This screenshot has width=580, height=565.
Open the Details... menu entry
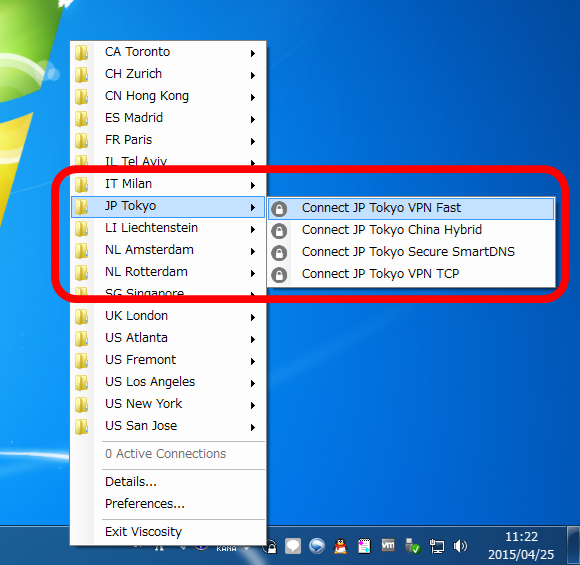[x=168, y=482]
